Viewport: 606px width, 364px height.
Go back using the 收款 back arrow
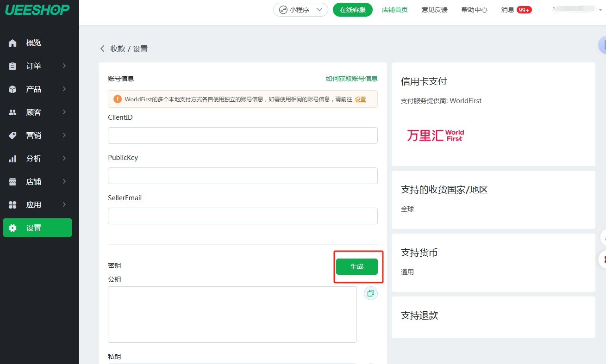click(102, 49)
